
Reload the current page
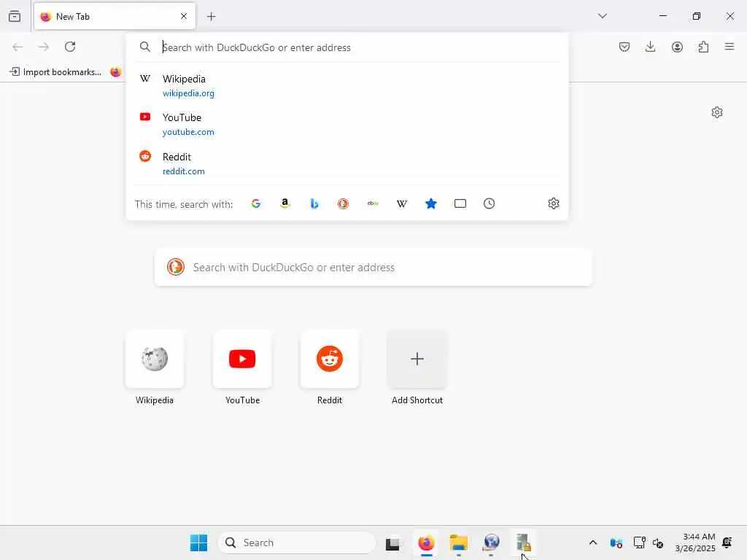coord(70,47)
